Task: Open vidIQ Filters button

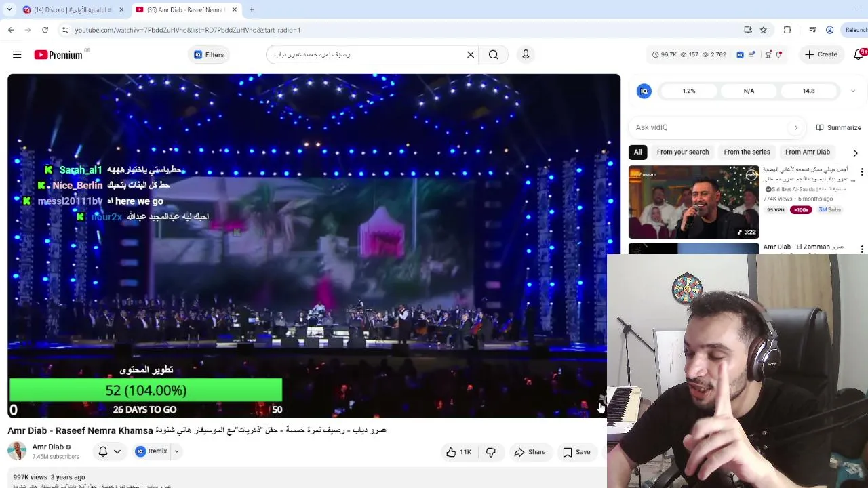Action: click(x=209, y=55)
